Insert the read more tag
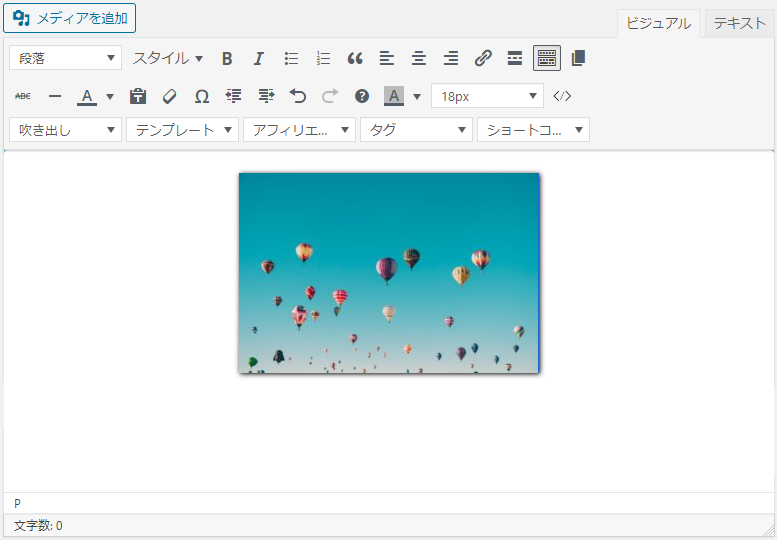The width and height of the screenshot is (777, 540). click(515, 58)
